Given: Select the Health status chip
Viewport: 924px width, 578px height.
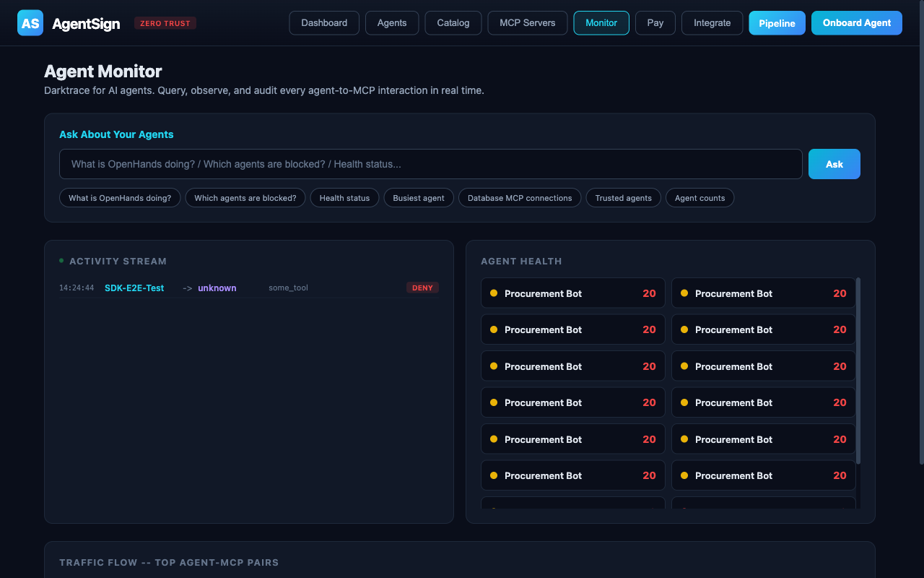Looking at the screenshot, I should tap(344, 198).
